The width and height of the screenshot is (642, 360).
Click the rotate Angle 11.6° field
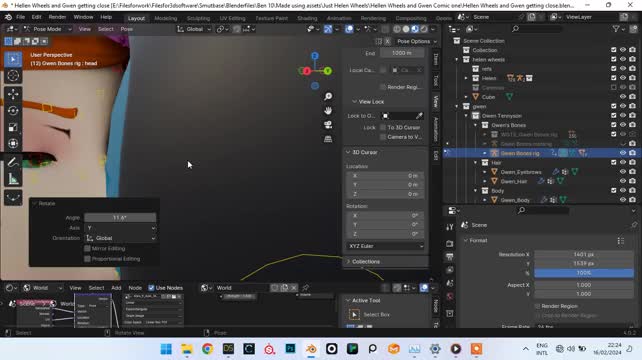tap(120, 218)
